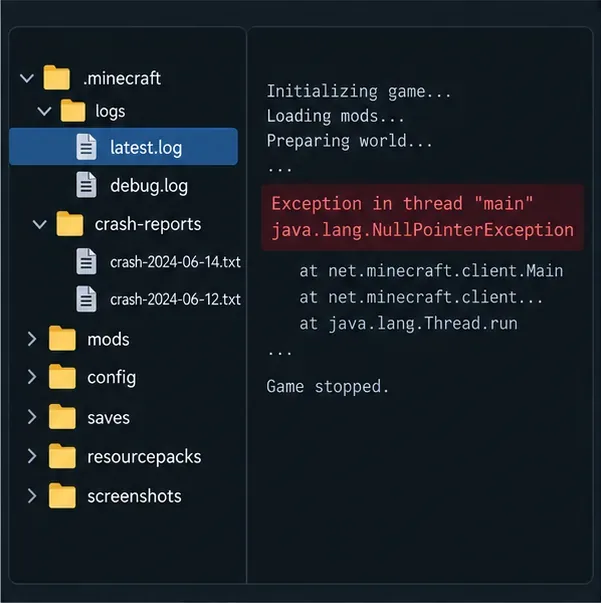Click the resourcepacks folder icon
This screenshot has height=603, width=601.
(x=62, y=456)
